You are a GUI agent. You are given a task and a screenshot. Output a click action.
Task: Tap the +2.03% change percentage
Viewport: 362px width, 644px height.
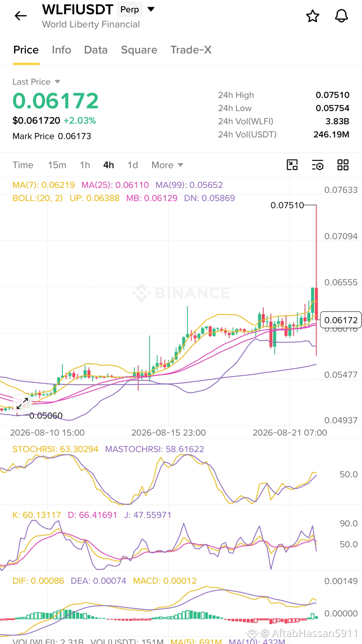tap(80, 121)
